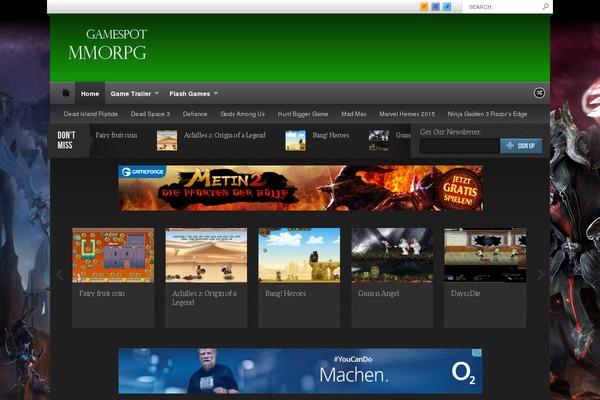The image size is (600, 400).
Task: Open Fairy fruit coin carousel thumbnail
Action: [113, 255]
